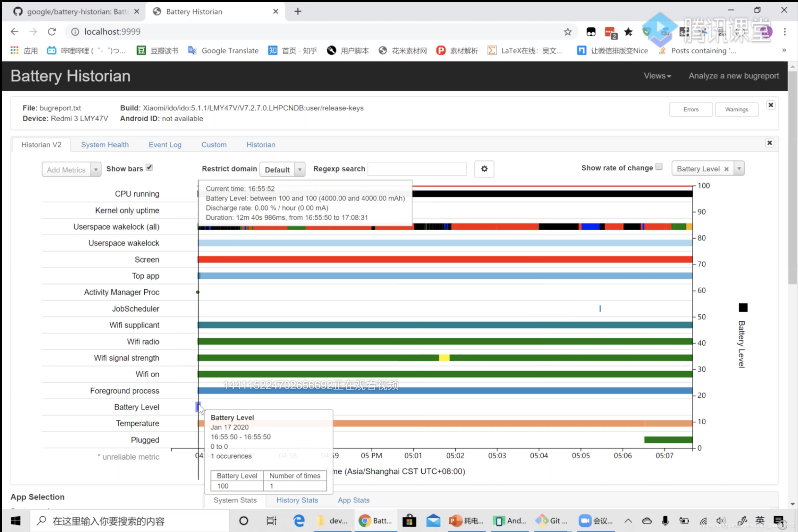The width and height of the screenshot is (798, 532).
Task: Toggle the Show bars checkbox
Action: 149,168
